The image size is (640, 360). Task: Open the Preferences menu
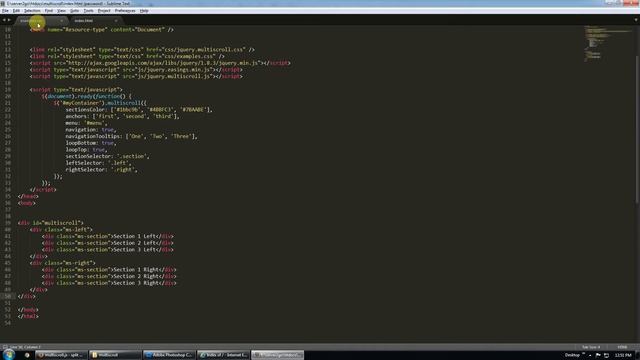click(125, 11)
